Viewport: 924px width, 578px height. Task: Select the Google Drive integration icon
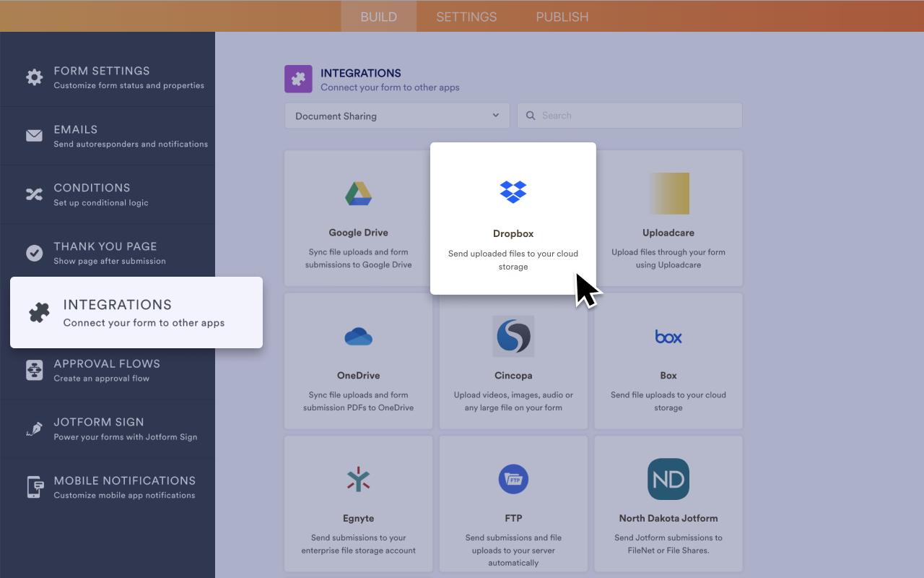click(x=358, y=193)
